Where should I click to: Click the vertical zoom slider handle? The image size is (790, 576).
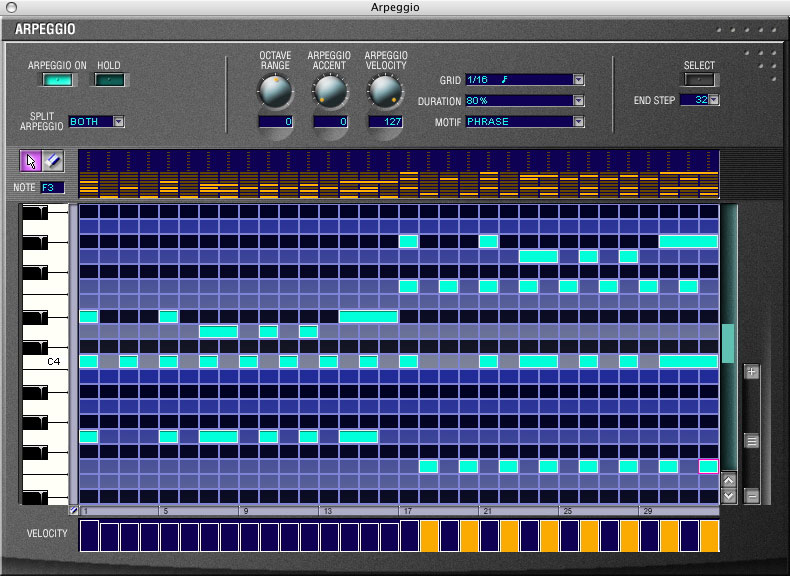point(752,440)
